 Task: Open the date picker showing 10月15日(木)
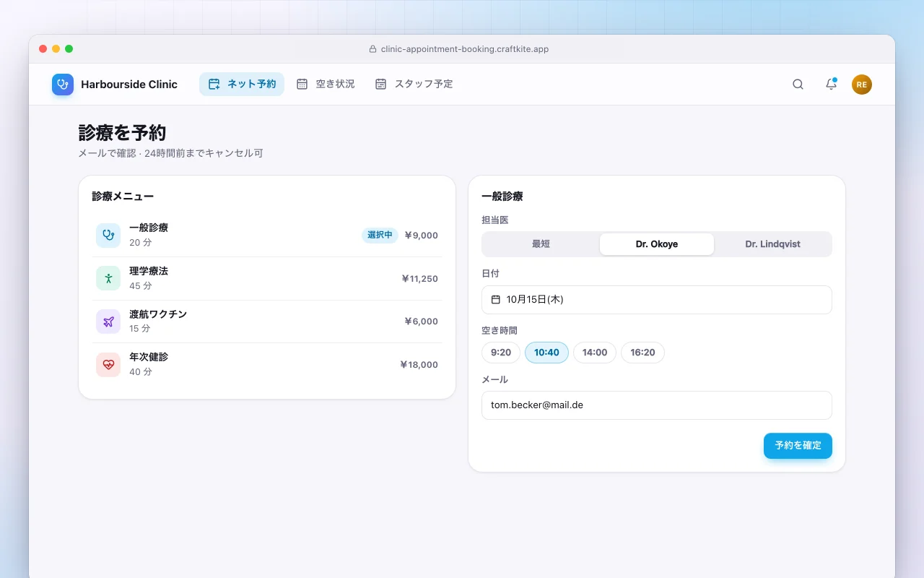657,300
